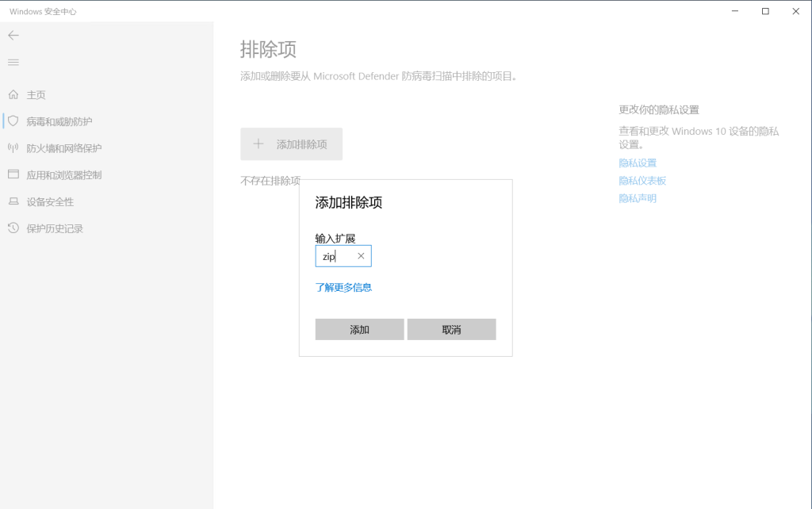This screenshot has height=509, width=812.
Task: Click the back arrow icon
Action: click(x=13, y=35)
